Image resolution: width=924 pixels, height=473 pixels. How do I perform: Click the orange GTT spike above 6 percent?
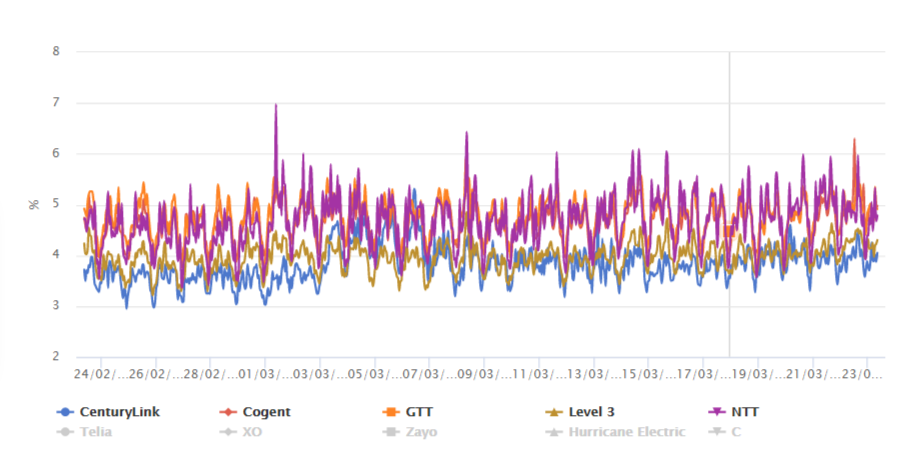(854, 141)
